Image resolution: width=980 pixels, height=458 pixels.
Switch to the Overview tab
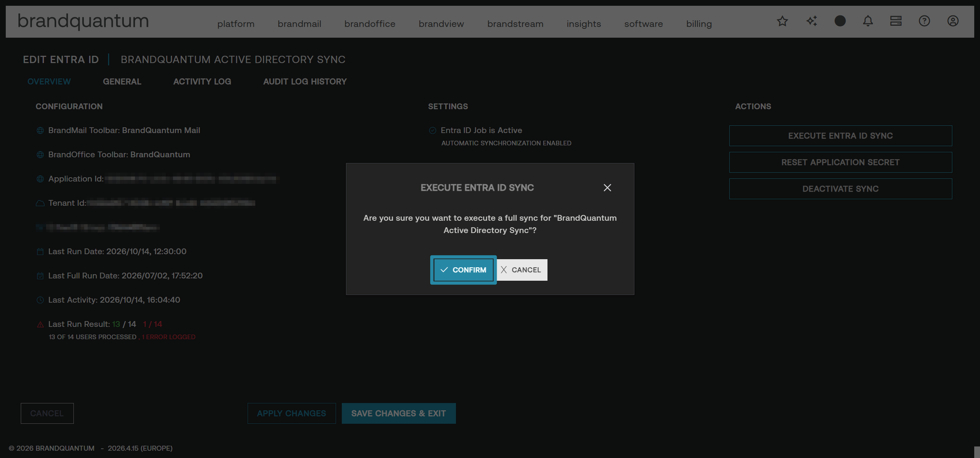click(x=49, y=82)
